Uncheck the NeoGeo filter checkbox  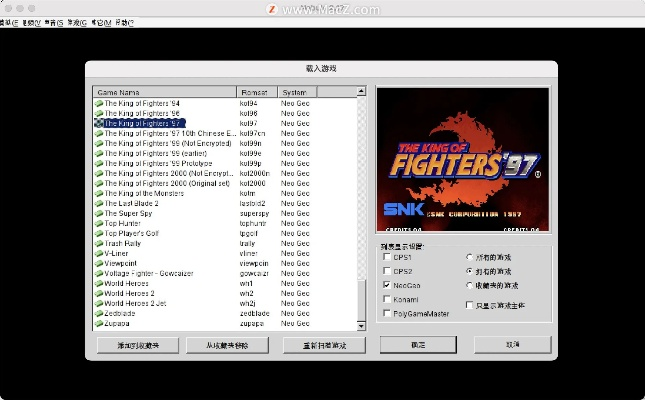pos(387,285)
